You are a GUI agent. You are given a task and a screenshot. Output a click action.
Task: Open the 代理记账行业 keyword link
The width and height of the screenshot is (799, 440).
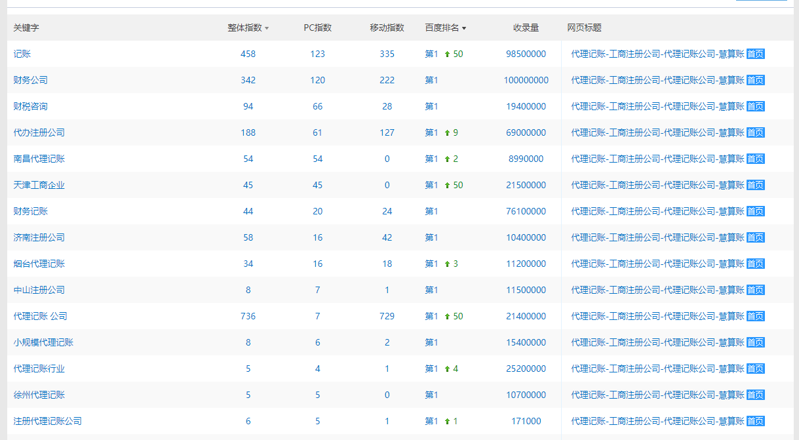tap(39, 369)
